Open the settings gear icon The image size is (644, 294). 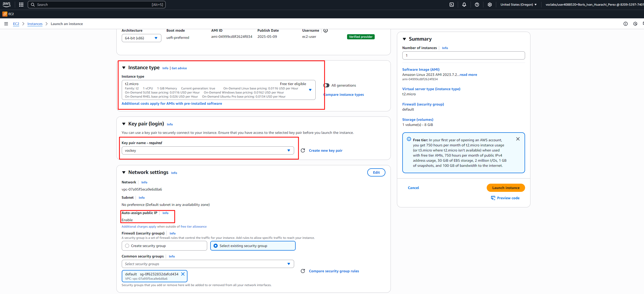(x=490, y=5)
